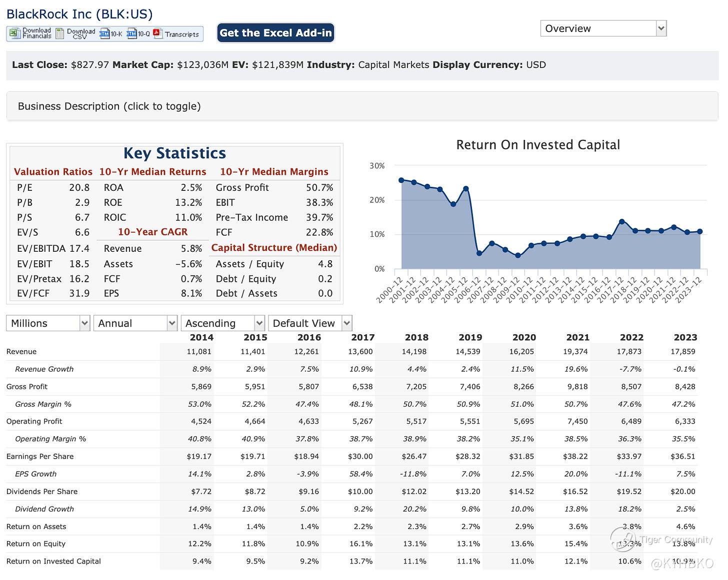Click the 10-Year CAGR heading
The width and height of the screenshot is (728, 580).
point(153,232)
